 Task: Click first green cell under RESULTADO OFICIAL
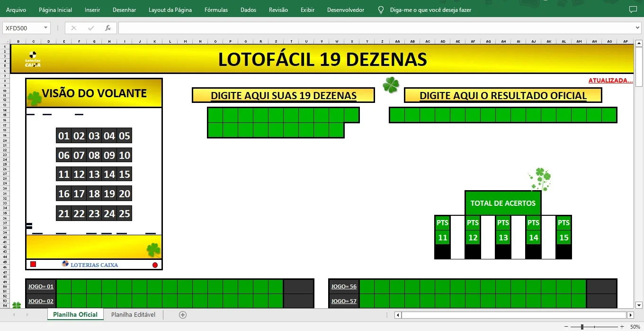[397, 115]
